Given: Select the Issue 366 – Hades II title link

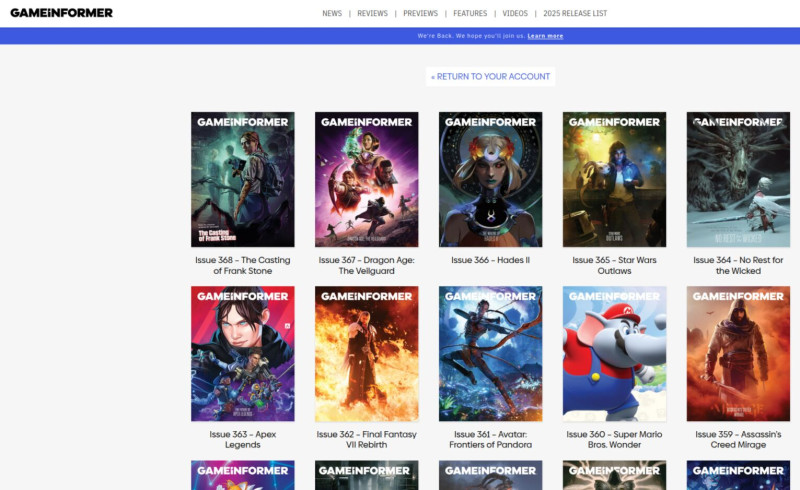Looking at the screenshot, I should coord(490,260).
